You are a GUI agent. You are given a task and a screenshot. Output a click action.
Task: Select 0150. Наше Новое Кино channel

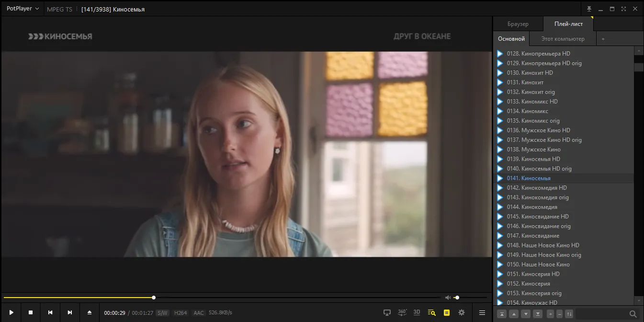click(564, 264)
